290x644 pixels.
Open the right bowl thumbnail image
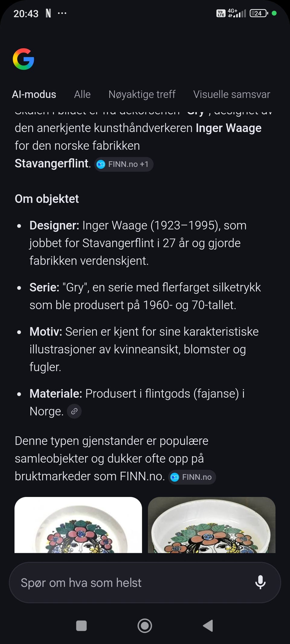pos(211,525)
